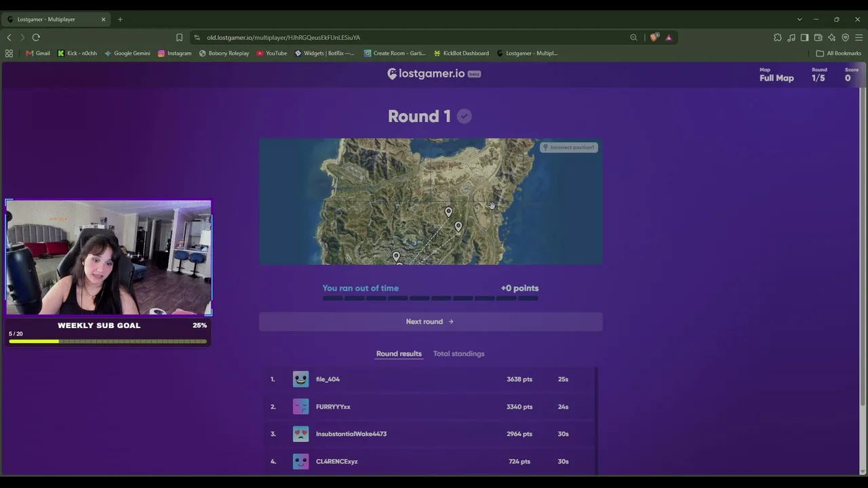Viewport: 868px width, 488px height.
Task: Go back using the browser back arrow
Action: click(9, 37)
